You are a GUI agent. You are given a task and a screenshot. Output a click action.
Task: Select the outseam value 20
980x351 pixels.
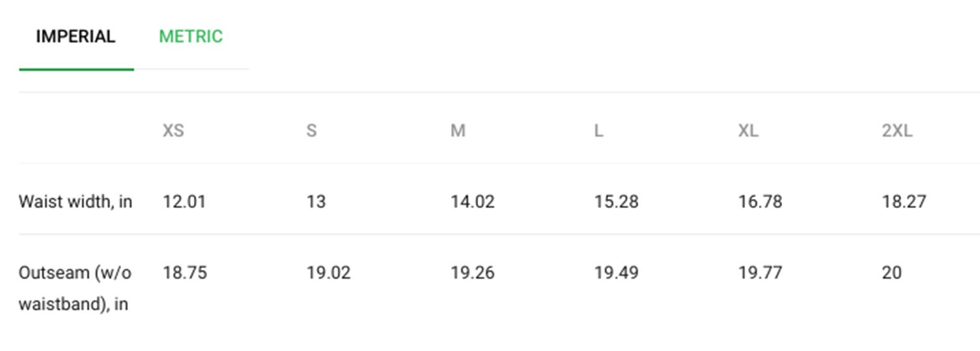pyautogui.click(x=892, y=272)
